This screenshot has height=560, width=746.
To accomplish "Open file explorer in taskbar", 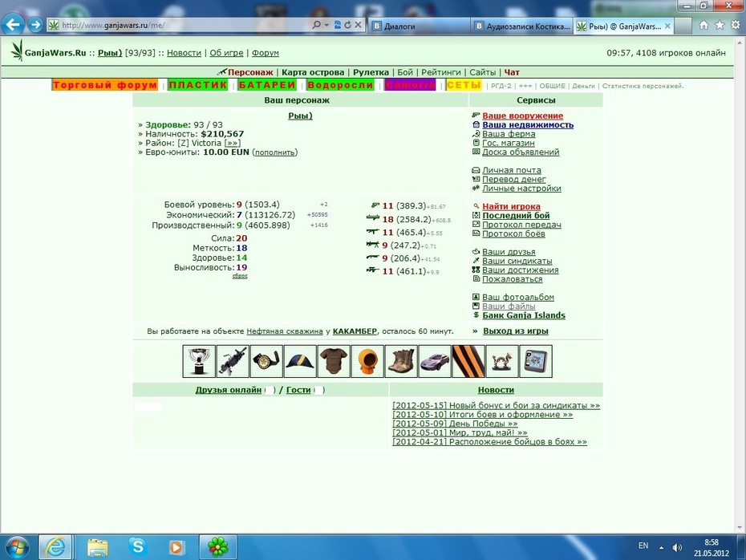I will point(98,546).
